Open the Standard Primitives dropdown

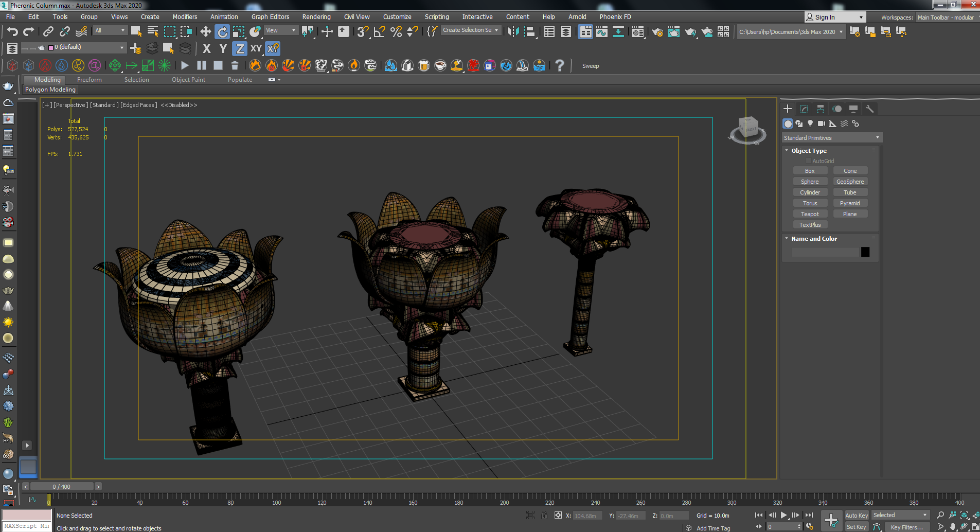[x=831, y=138]
